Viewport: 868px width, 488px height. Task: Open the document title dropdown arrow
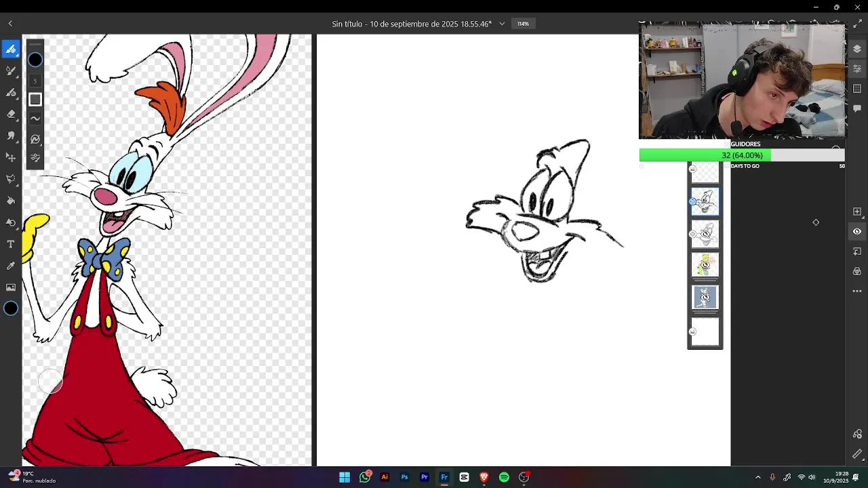502,24
